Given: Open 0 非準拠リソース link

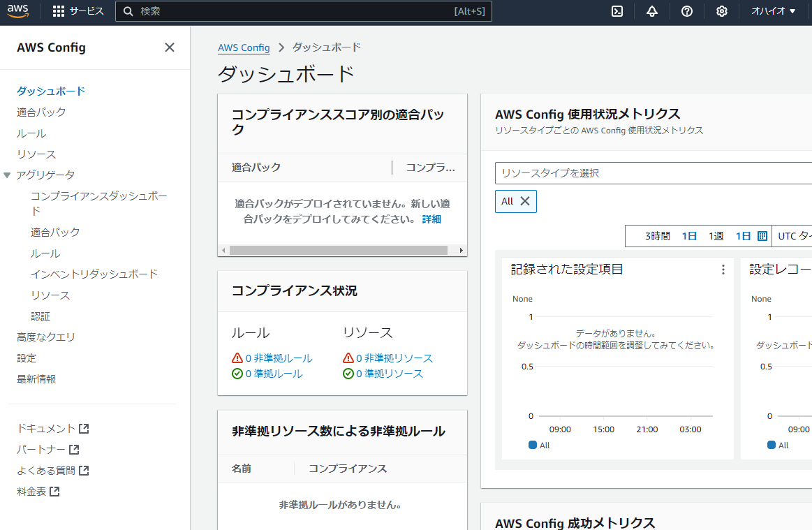Looking at the screenshot, I should pyautogui.click(x=394, y=358).
